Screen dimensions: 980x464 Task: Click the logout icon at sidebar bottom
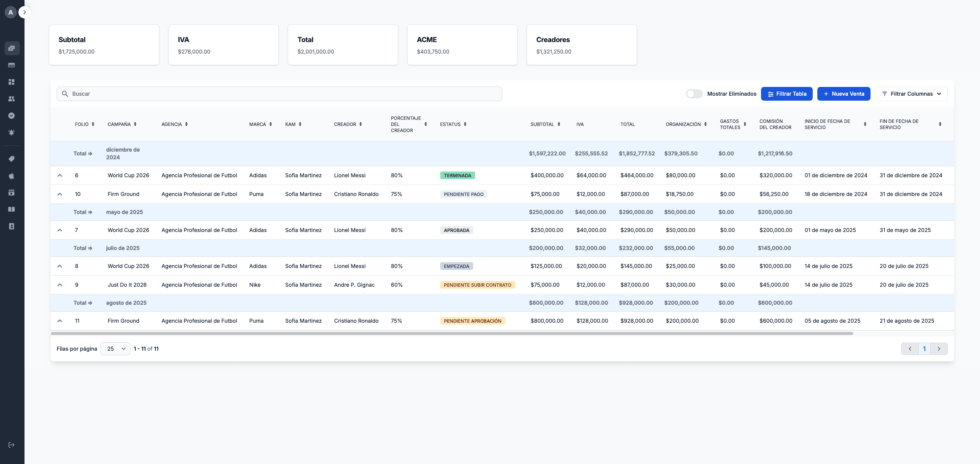[x=11, y=445]
